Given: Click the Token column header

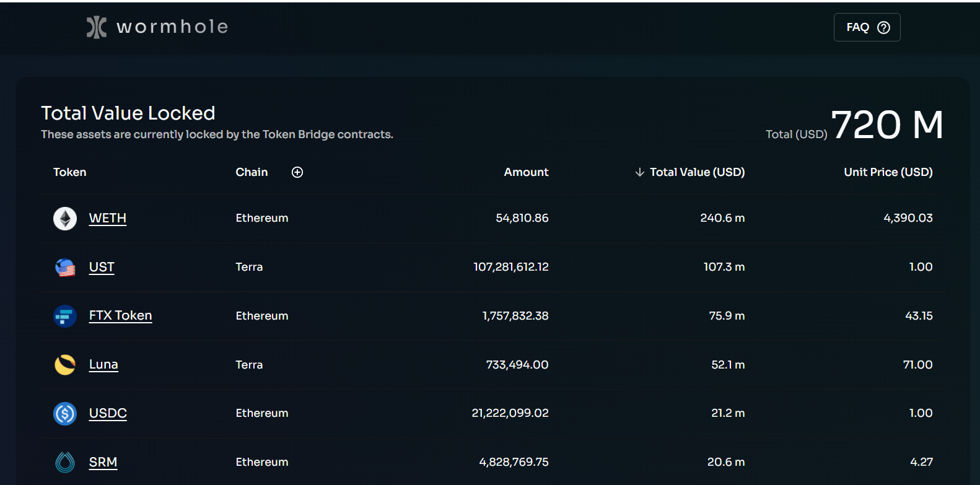Looking at the screenshot, I should [69, 172].
